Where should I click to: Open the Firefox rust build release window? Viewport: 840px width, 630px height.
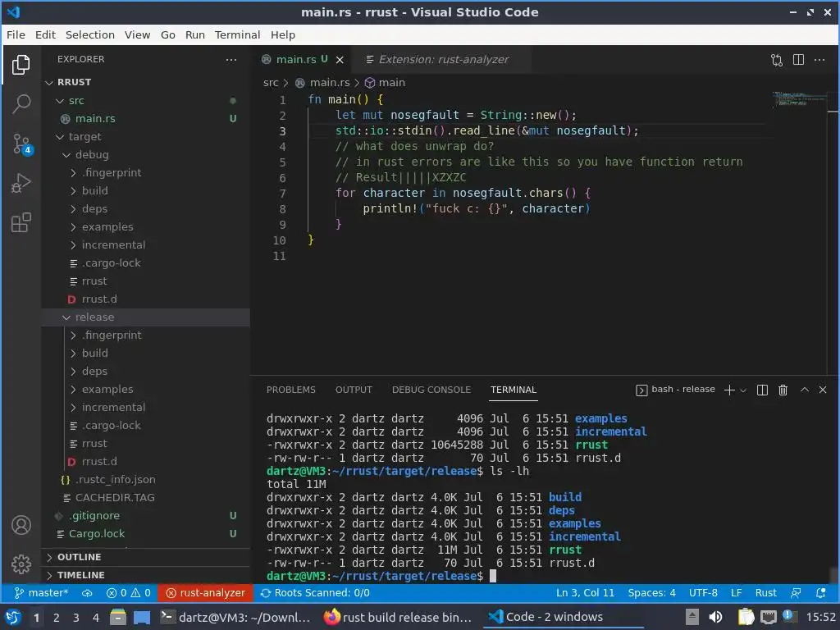tap(398, 618)
